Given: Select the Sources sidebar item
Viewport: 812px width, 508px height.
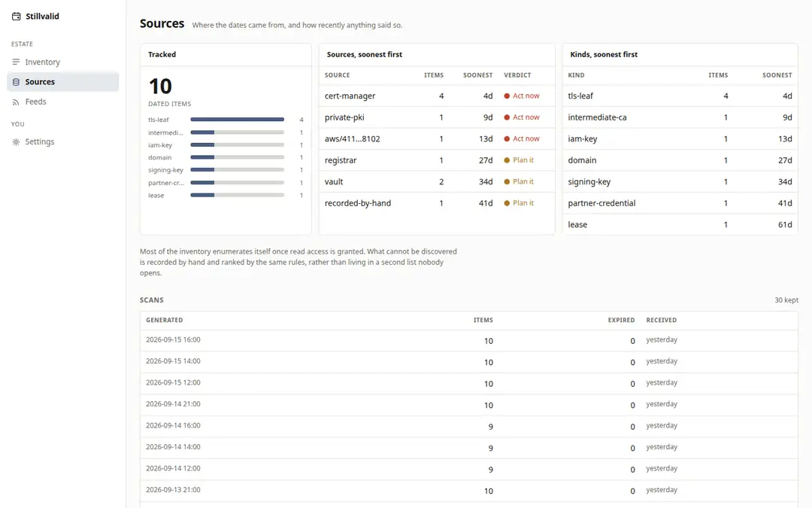Looking at the screenshot, I should click(62, 82).
